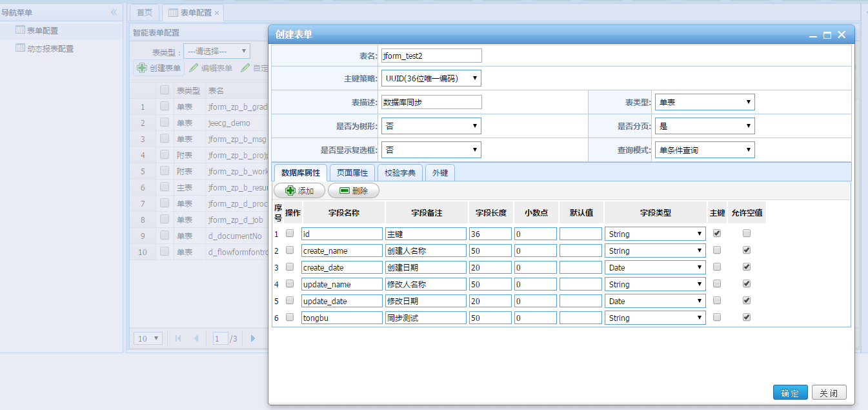
Task: Close the form configuration tab via x icon
Action: [217, 13]
